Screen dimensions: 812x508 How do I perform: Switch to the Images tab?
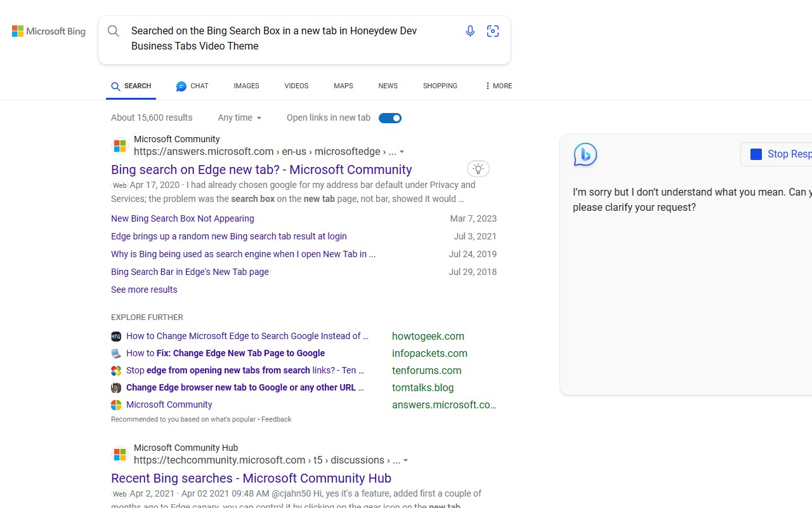coord(246,86)
